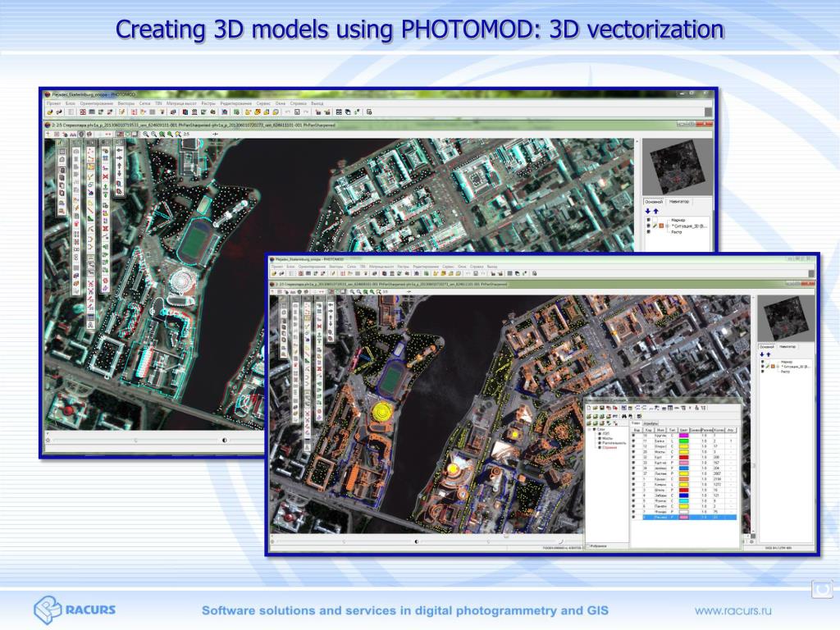Pick the magenta color swatch in the classifier table
The height and width of the screenshot is (630, 840).
pos(683,436)
